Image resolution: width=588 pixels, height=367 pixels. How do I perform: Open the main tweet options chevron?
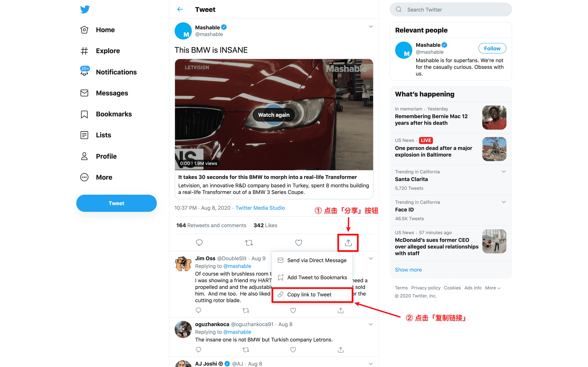[x=370, y=26]
